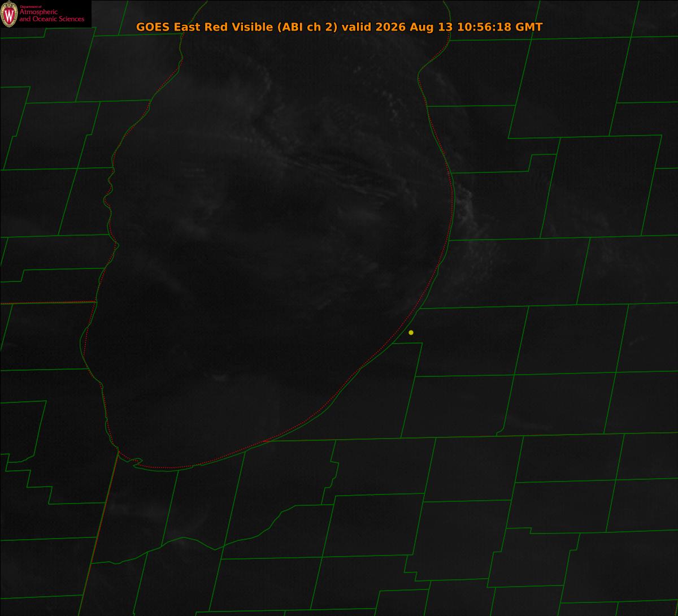Click the cloud patch along the eastern shoreline
This screenshot has width=678, height=616.
tap(469, 209)
